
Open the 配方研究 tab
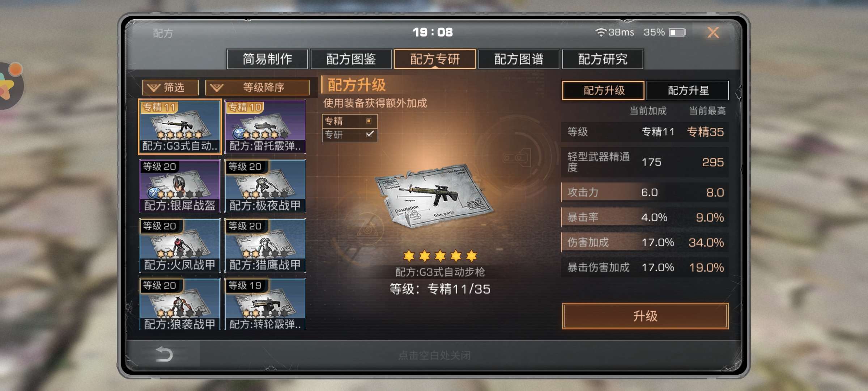(603, 59)
